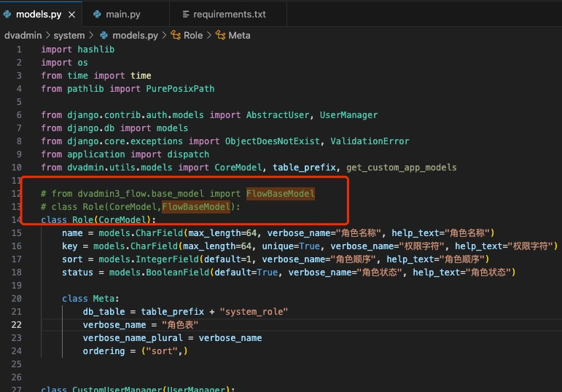Click highlighted 'FlowBaseModel' on line 13
Screen dimensions: 562x392
(x=196, y=207)
